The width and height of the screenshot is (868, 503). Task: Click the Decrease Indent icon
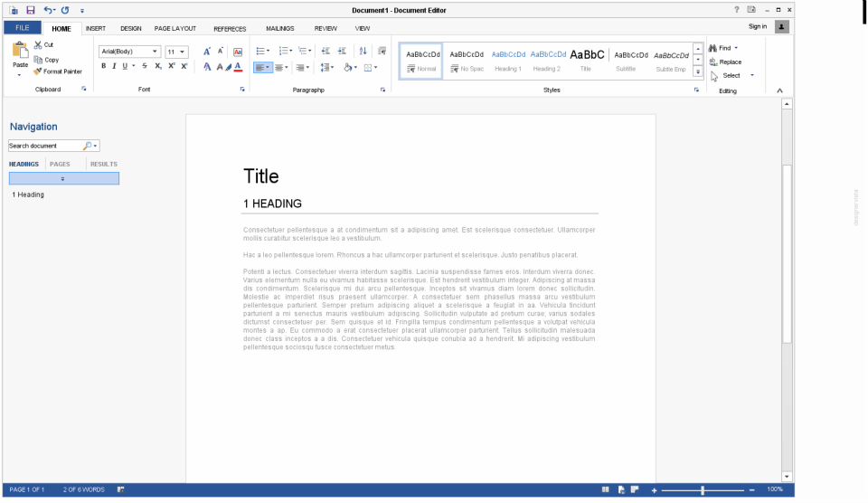coord(325,51)
